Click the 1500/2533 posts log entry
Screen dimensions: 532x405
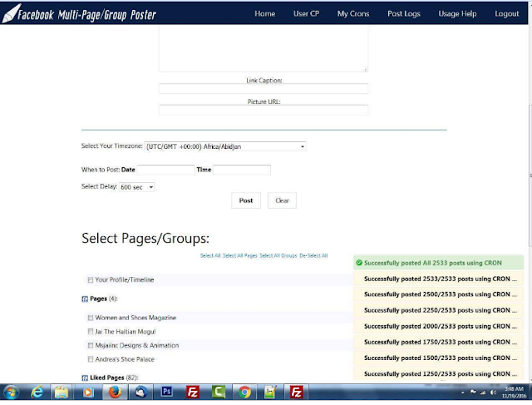(439, 358)
